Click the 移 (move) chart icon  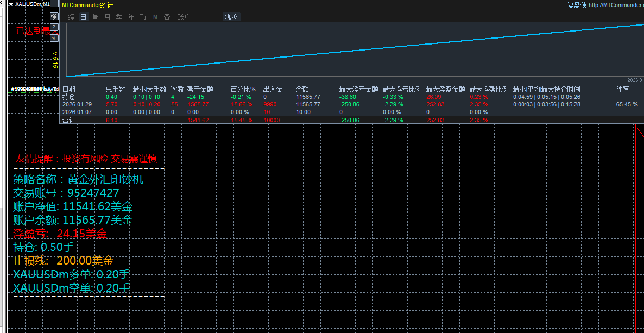coord(54,16)
